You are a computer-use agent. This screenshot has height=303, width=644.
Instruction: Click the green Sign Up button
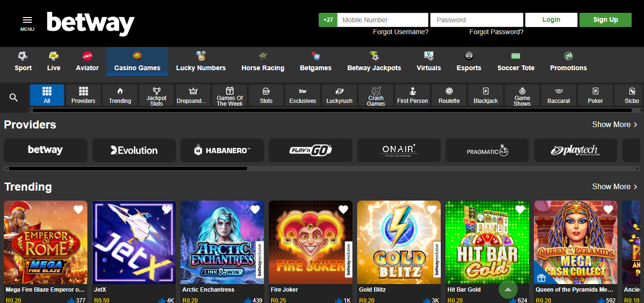coord(605,19)
